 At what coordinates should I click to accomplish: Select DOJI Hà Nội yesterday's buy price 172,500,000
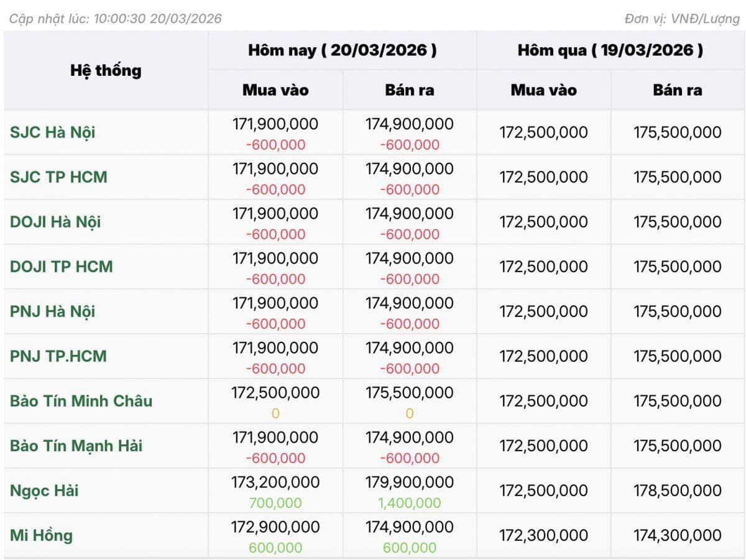(x=544, y=222)
